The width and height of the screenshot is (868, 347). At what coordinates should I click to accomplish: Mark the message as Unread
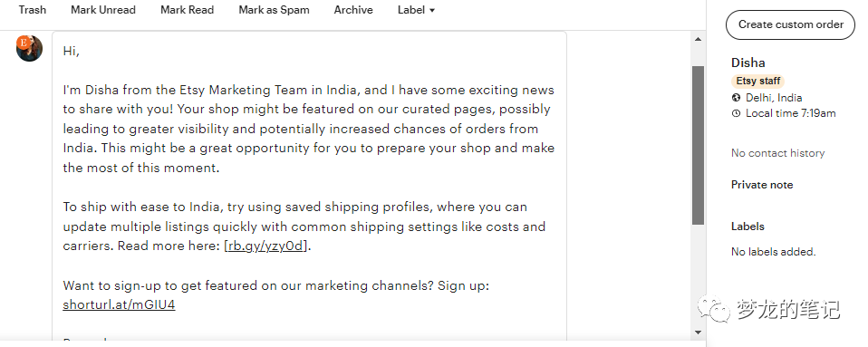click(x=103, y=10)
